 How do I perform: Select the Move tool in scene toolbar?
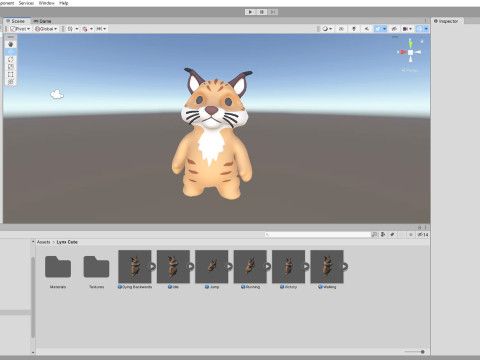pos(11,52)
